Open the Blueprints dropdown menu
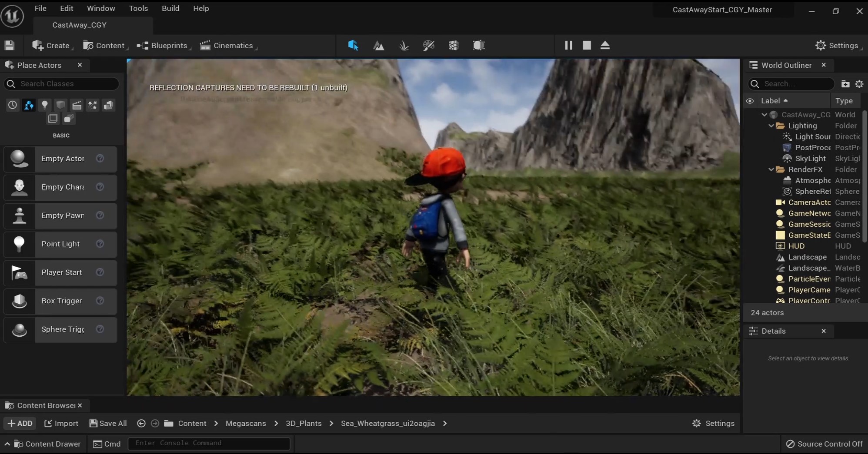Screen dimensions: 868x454 (x=164, y=46)
